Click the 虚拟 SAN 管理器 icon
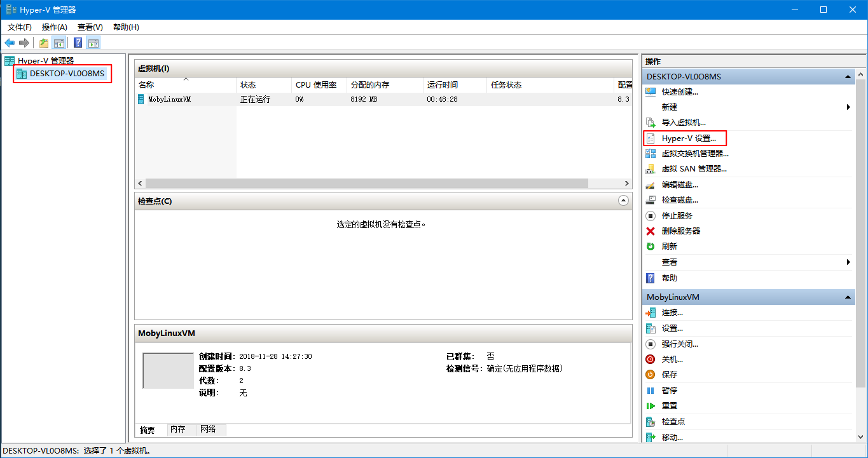Screen dimensions: 868x458 pyautogui.click(x=651, y=168)
